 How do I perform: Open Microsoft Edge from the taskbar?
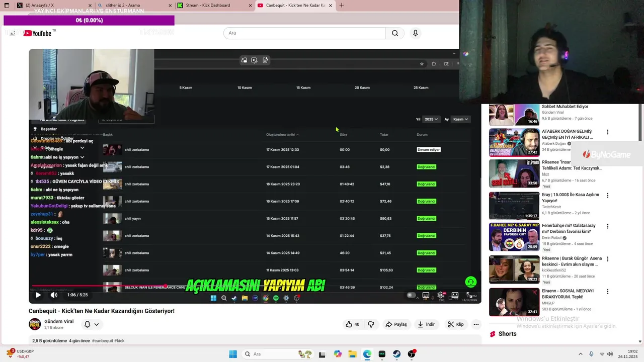click(x=367, y=354)
